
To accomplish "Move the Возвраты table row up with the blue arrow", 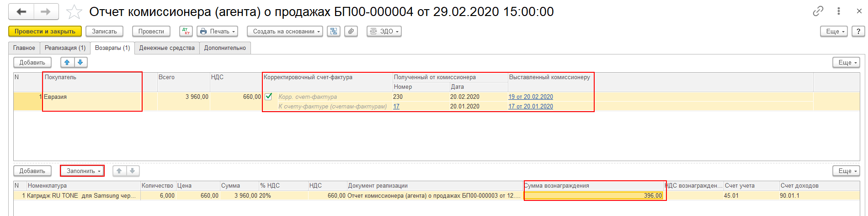I will click(67, 62).
